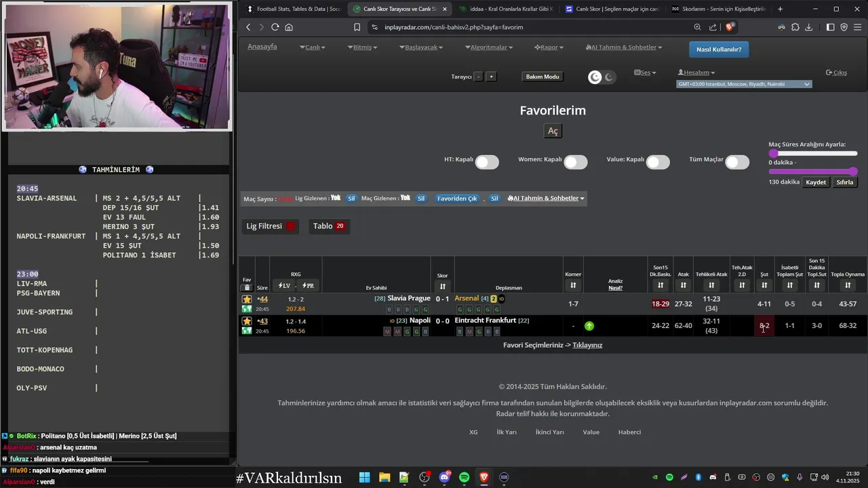Switch to Canlı Skor Seçilen maçlar tab
The image size is (868, 488).
point(613,9)
